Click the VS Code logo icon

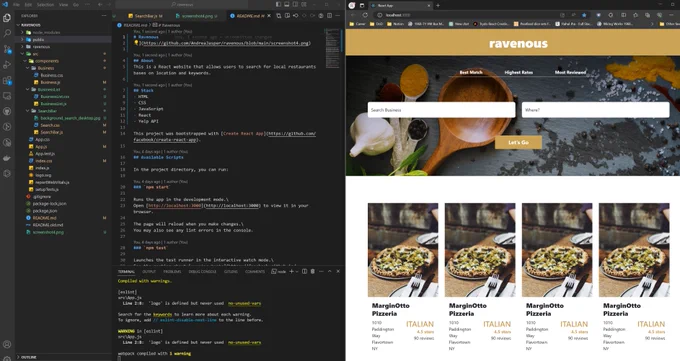pos(5,4)
